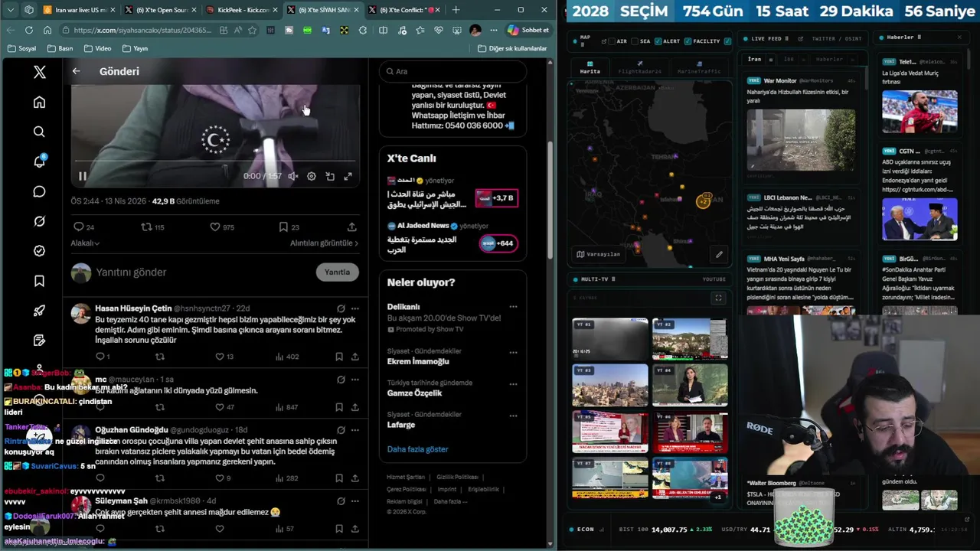Expand the Alakalı sort dropdown
The width and height of the screenshot is (980, 551).
click(85, 243)
